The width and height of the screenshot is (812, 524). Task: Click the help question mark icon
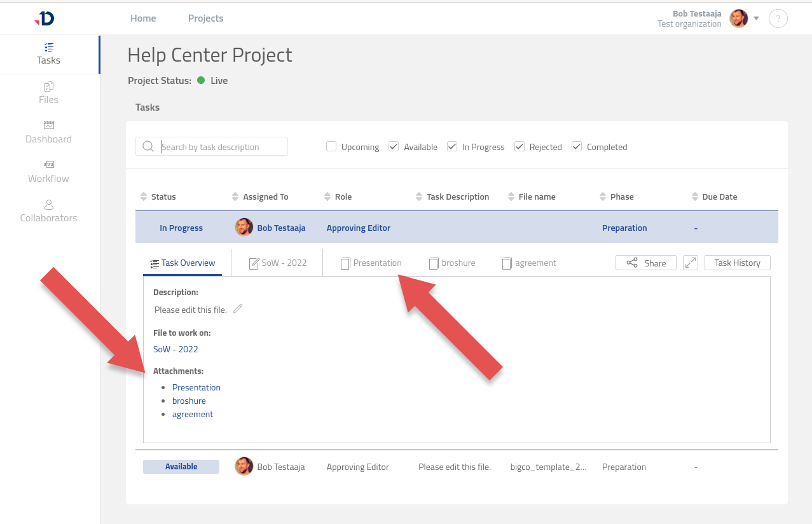pyautogui.click(x=778, y=18)
